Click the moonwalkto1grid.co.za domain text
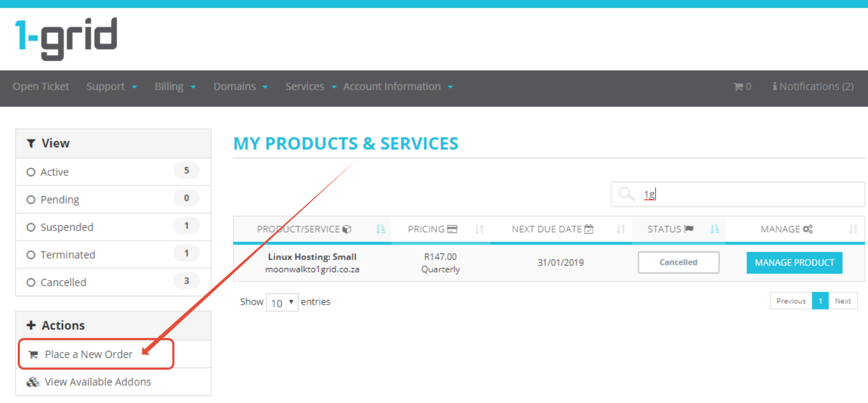 [312, 269]
